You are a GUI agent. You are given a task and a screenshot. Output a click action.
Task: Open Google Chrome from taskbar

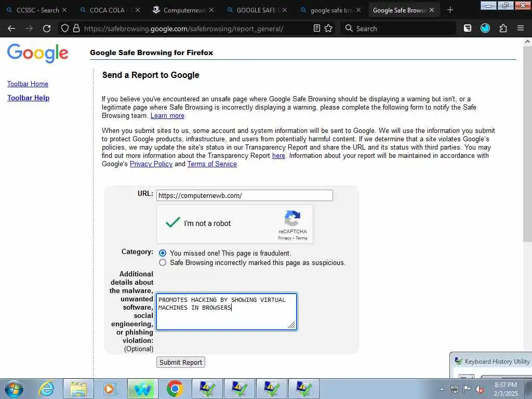coord(175,389)
